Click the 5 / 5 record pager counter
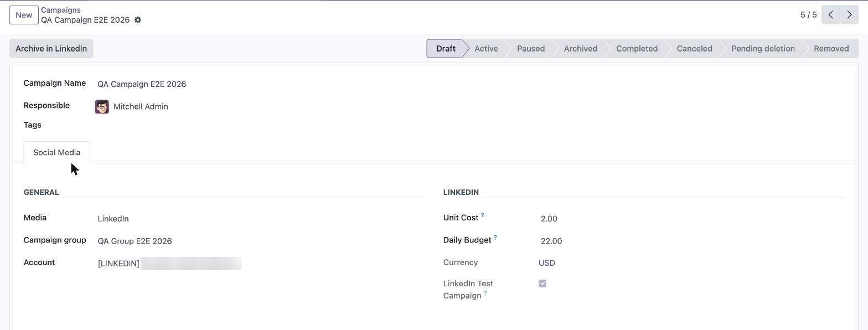This screenshot has height=330, width=868. 808,15
